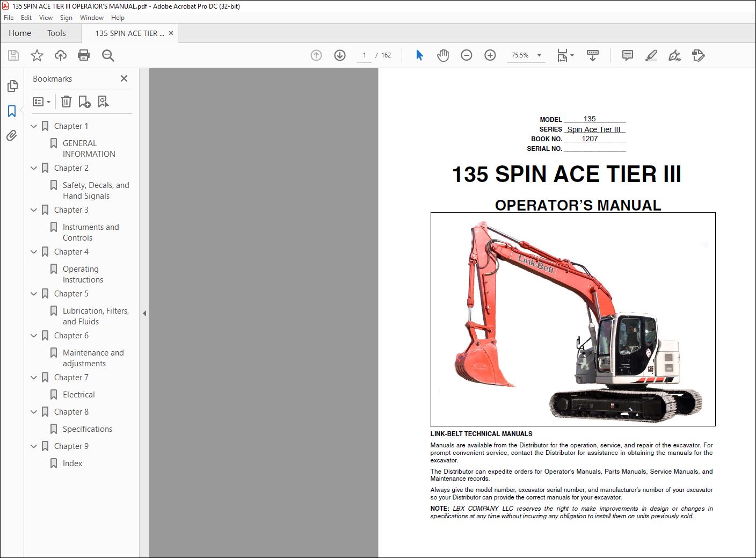Go to previous page arrow
Viewport: 756px width, 558px height.
coord(316,55)
